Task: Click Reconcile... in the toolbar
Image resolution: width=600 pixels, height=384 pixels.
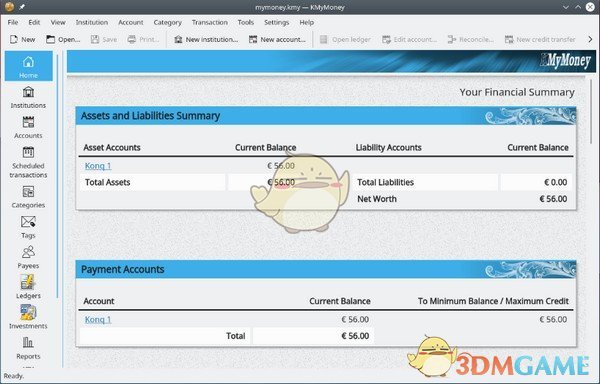Action: tap(471, 39)
